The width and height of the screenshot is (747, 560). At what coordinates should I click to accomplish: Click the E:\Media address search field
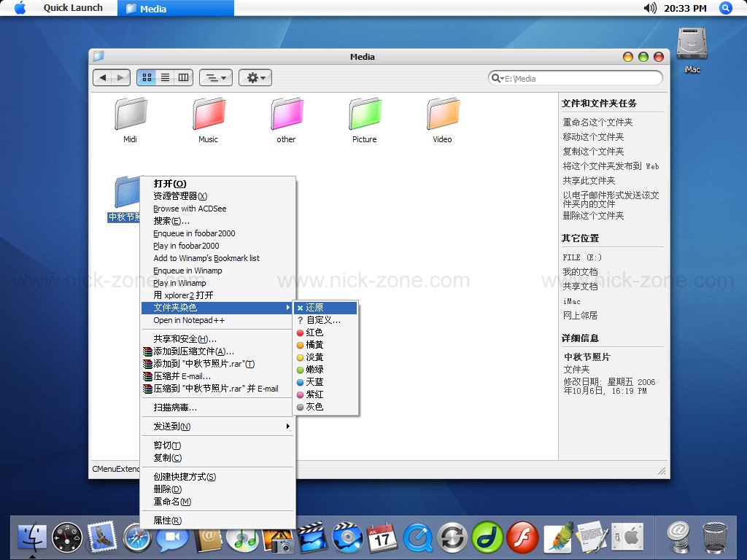click(576, 78)
